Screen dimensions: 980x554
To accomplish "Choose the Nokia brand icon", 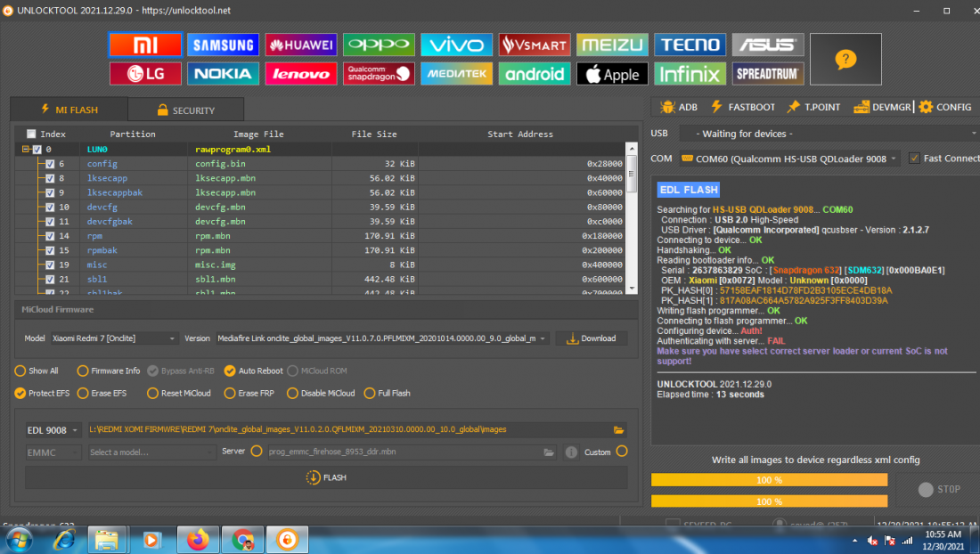I will (223, 74).
